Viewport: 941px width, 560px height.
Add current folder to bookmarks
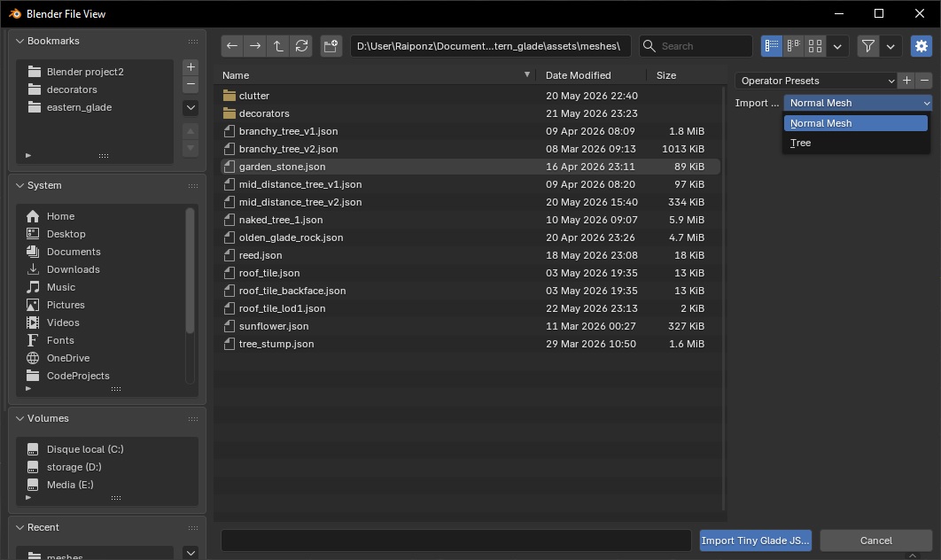[191, 66]
